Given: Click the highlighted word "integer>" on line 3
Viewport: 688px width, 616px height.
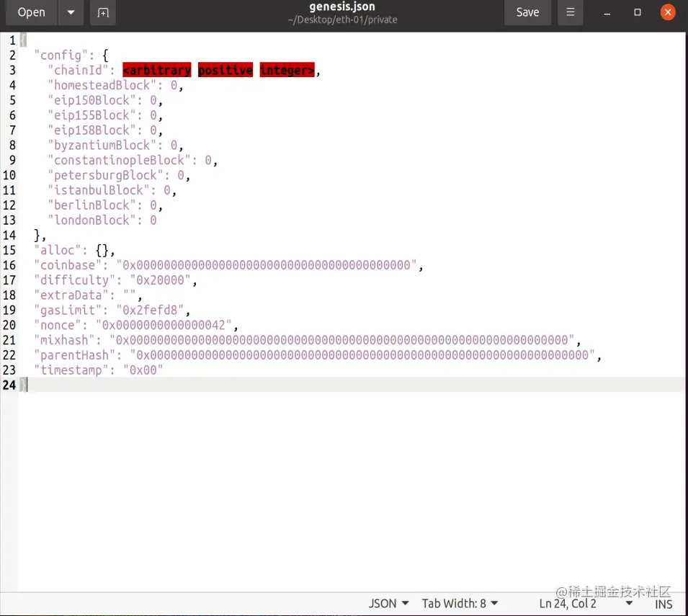Looking at the screenshot, I should point(287,70).
